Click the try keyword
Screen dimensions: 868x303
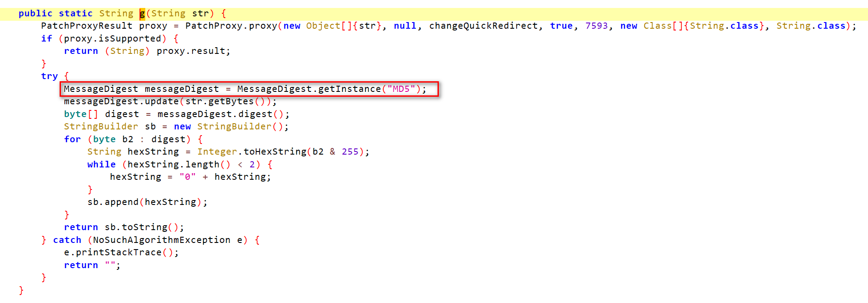pos(49,76)
